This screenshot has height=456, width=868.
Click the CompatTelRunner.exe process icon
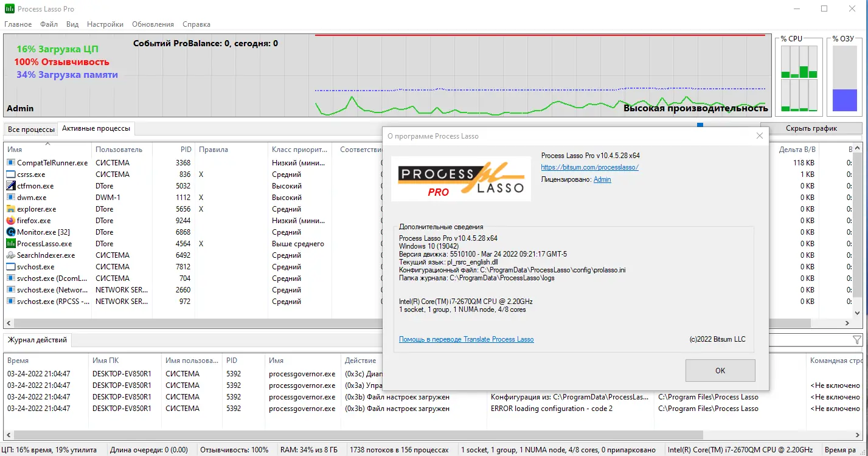click(11, 163)
